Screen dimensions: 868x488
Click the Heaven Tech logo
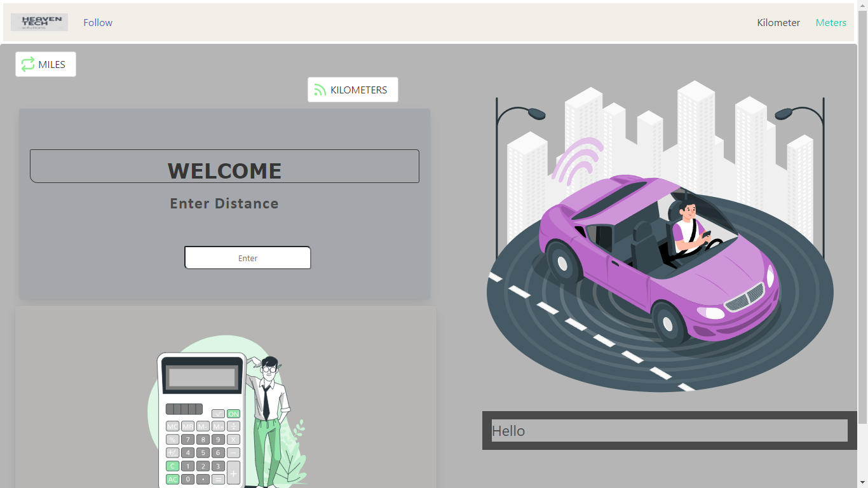(39, 22)
